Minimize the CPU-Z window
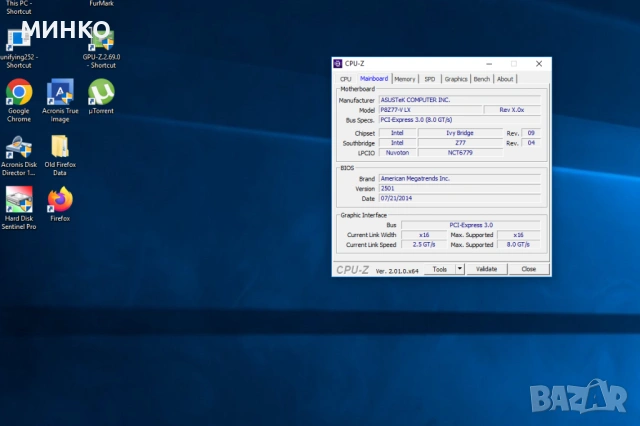 [489, 64]
